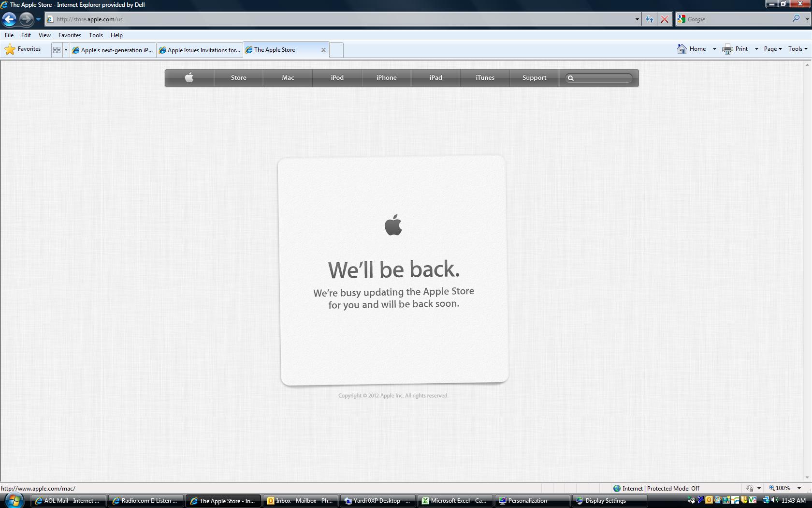The image size is (812, 508).
Task: Open the Favorites menu in the menu bar
Action: [x=70, y=35]
